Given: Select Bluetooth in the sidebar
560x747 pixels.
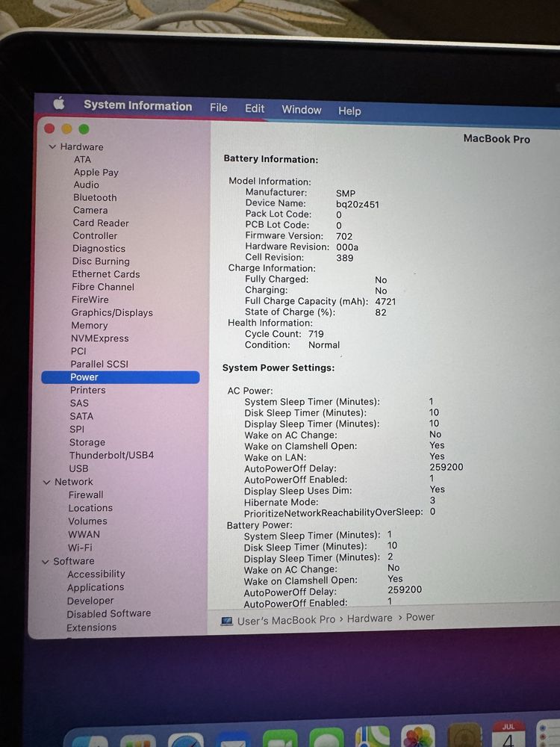Looking at the screenshot, I should tap(95, 198).
